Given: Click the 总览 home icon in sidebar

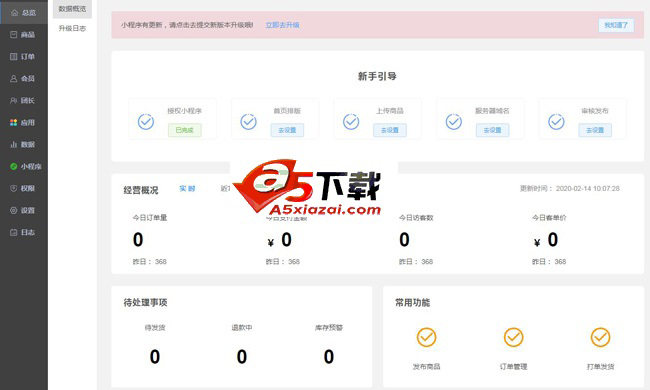Looking at the screenshot, I should point(15,13).
